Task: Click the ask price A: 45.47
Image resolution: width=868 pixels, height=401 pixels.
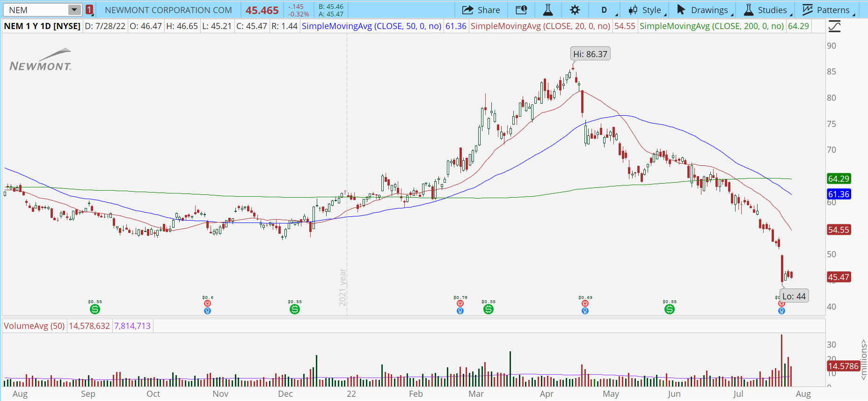Action: click(x=331, y=14)
